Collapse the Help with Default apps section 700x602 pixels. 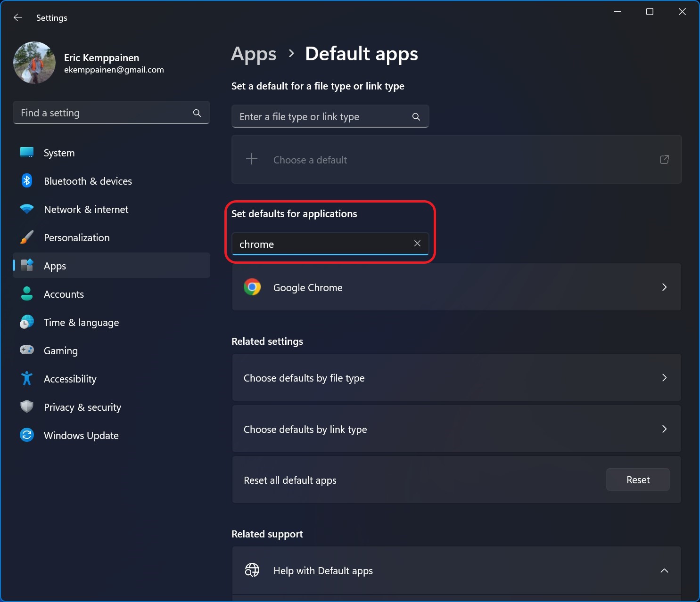click(x=664, y=571)
